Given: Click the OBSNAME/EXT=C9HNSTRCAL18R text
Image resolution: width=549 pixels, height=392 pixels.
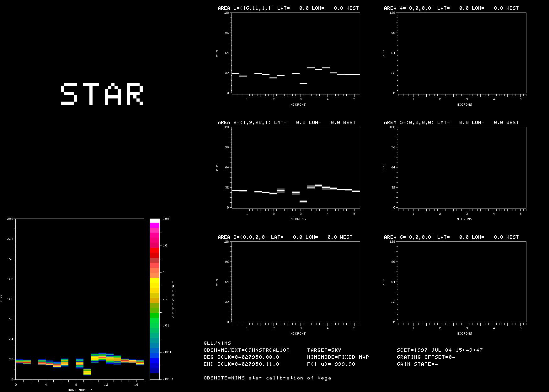Looking at the screenshot, I should pos(247,350).
